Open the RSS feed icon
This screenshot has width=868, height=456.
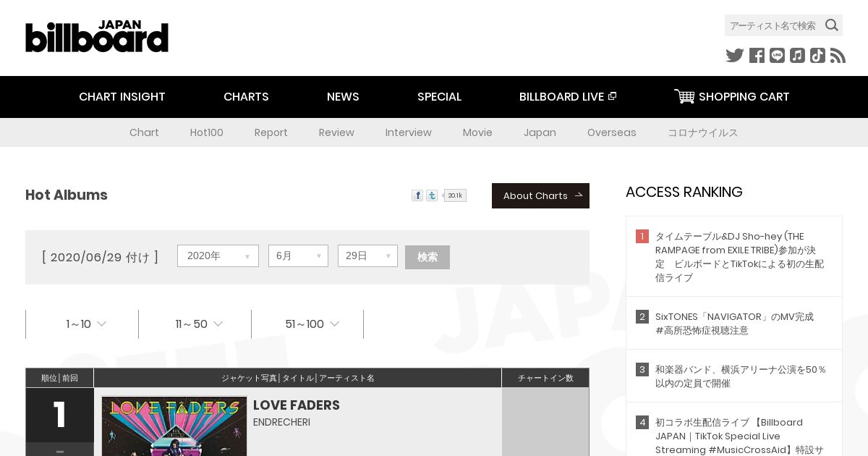pos(838,56)
